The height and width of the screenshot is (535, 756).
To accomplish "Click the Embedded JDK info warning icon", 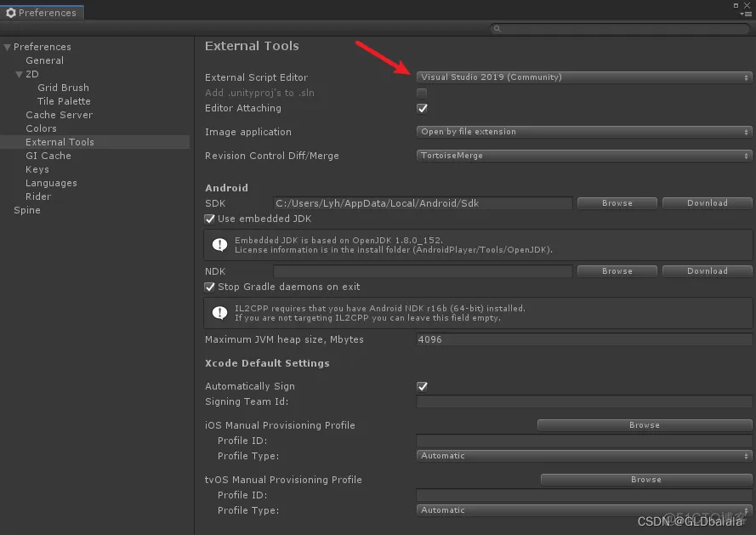I will coord(220,245).
